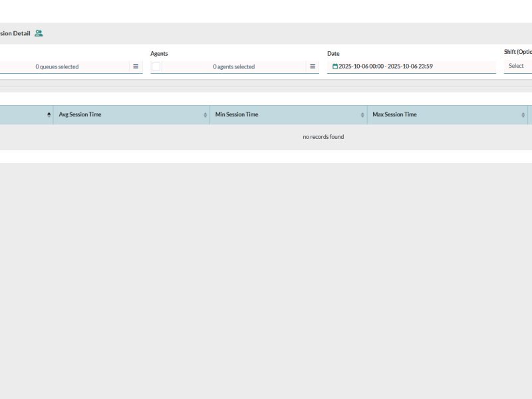Click the 'no records found' table row

322,136
